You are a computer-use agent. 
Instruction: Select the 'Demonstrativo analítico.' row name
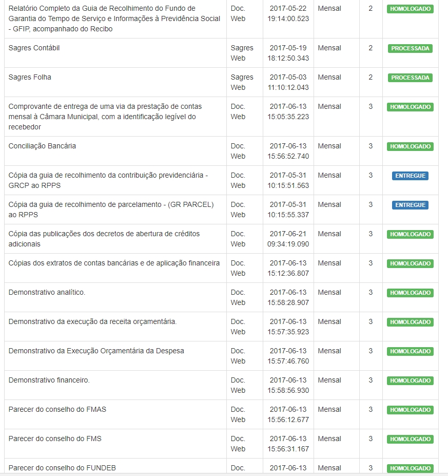pyautogui.click(x=47, y=292)
